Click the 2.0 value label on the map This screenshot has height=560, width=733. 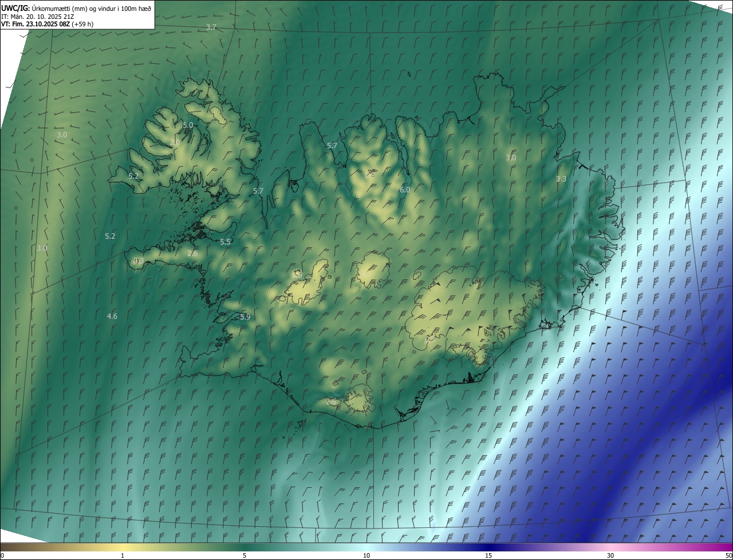175,142
